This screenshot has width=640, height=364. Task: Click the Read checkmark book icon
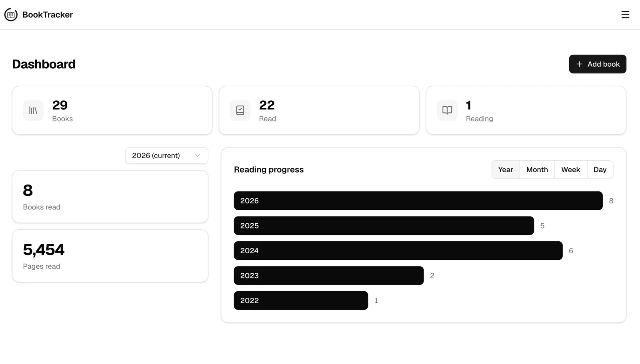240,110
